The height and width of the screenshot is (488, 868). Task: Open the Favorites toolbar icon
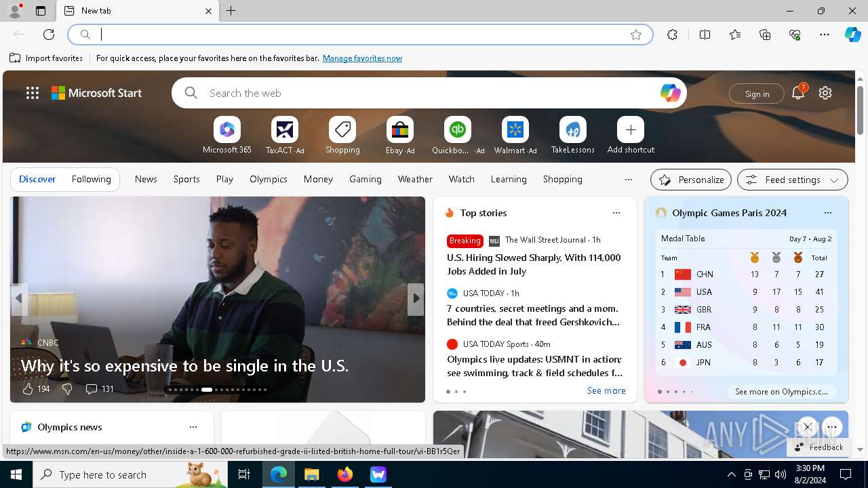(x=735, y=35)
